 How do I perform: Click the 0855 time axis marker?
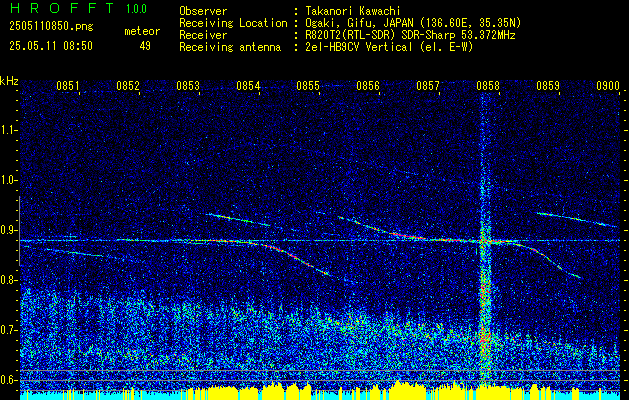tap(308, 85)
